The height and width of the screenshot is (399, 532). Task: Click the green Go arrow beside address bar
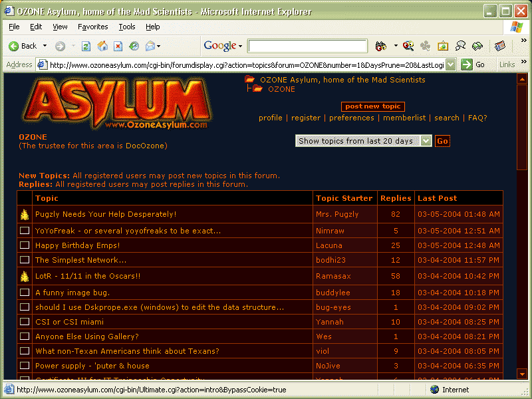[467, 65]
